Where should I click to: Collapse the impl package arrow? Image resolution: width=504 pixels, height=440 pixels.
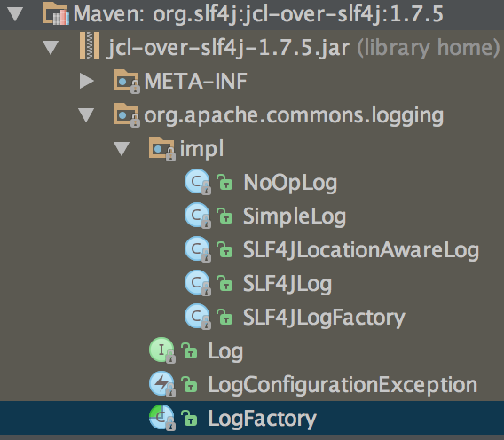[x=122, y=149]
